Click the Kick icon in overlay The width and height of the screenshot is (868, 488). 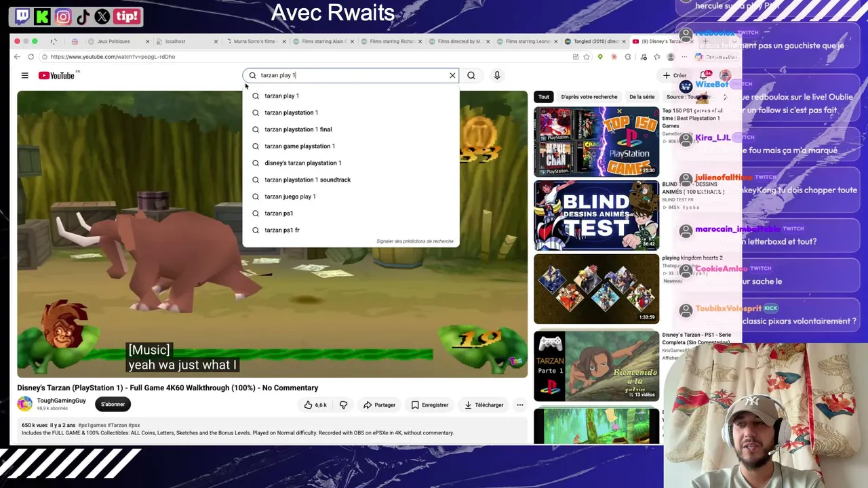point(42,16)
